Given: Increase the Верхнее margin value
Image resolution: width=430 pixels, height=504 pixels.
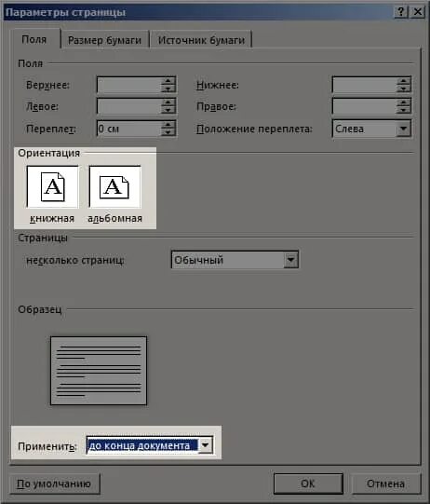Looking at the screenshot, I should (x=168, y=81).
